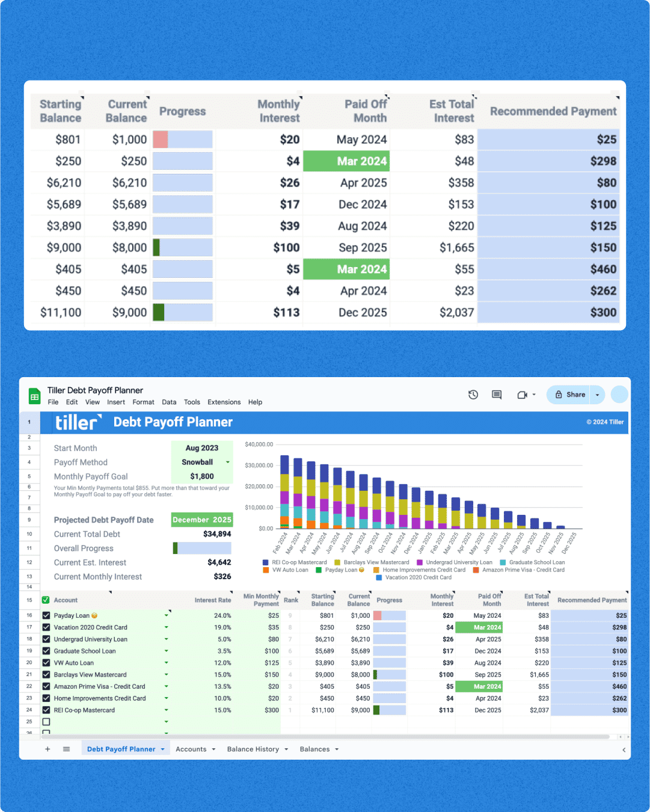Open REI Co-op Mastercard dropdown arrow

(x=167, y=710)
